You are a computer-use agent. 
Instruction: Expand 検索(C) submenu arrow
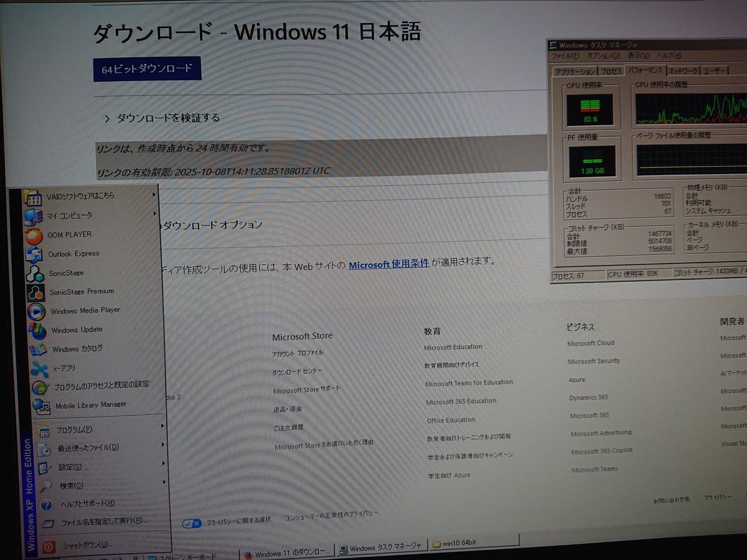[x=165, y=482]
